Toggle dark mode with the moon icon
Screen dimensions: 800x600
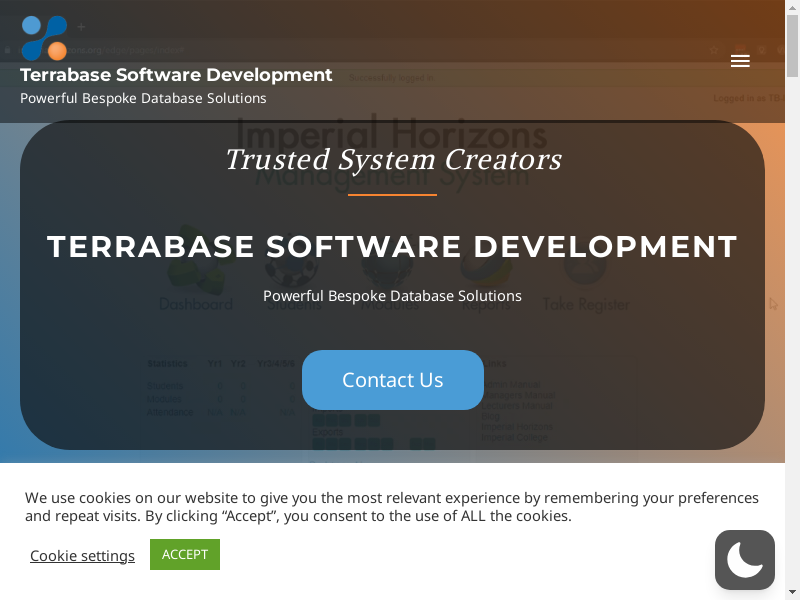pos(745,560)
